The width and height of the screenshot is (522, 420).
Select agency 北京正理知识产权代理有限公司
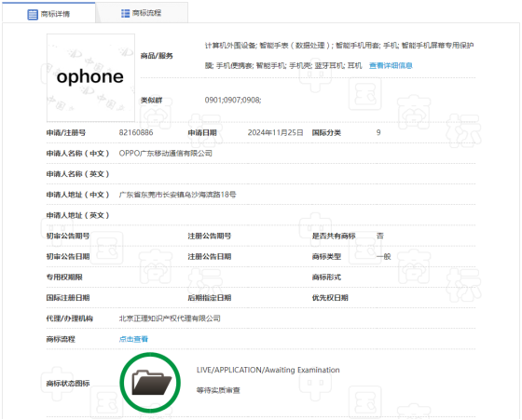[x=170, y=318]
